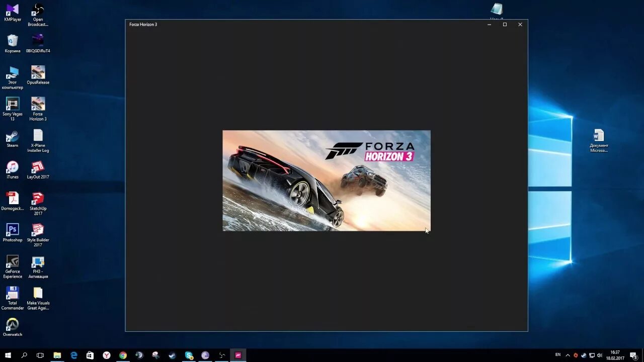This screenshot has width=644, height=362.
Task: Open the Steam system tray icon
Action: [x=583, y=355]
